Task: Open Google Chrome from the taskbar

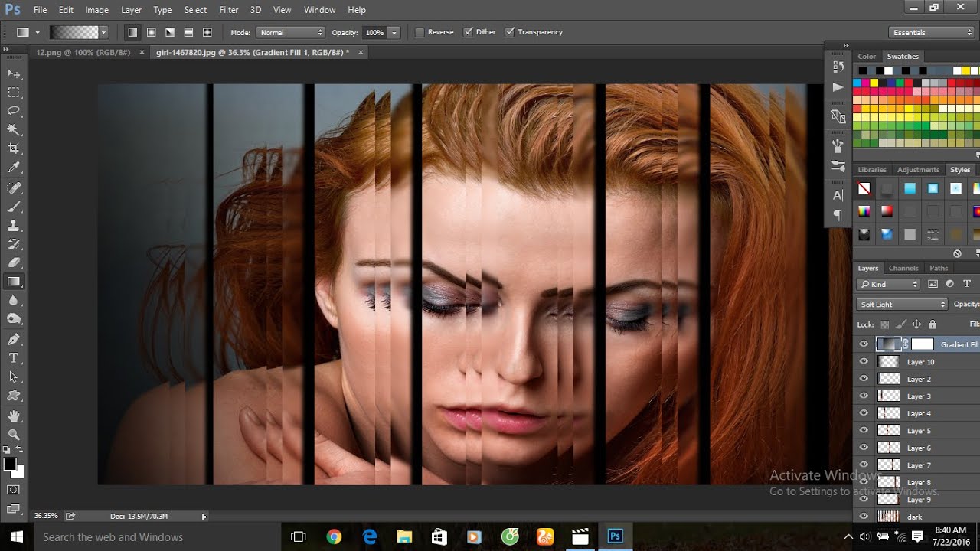Action: pos(334,536)
